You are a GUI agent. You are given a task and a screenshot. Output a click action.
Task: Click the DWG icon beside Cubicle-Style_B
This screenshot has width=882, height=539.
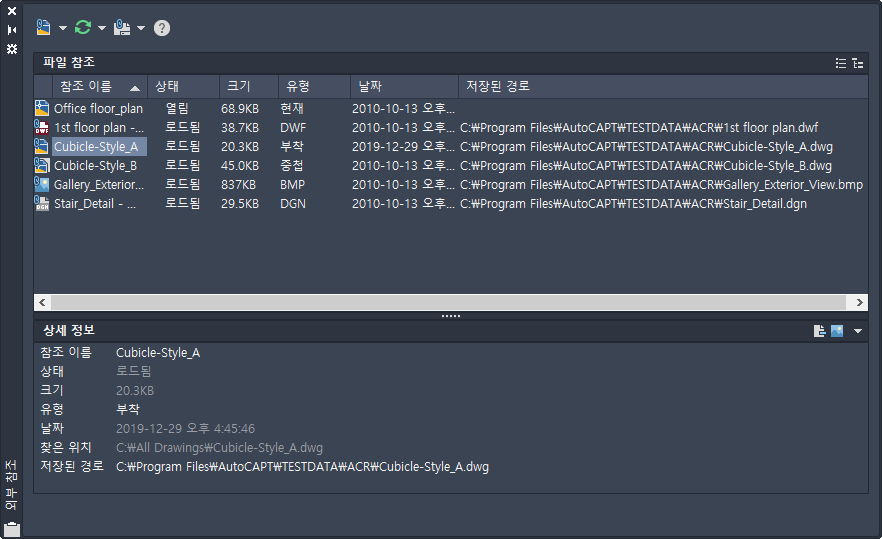coord(42,165)
